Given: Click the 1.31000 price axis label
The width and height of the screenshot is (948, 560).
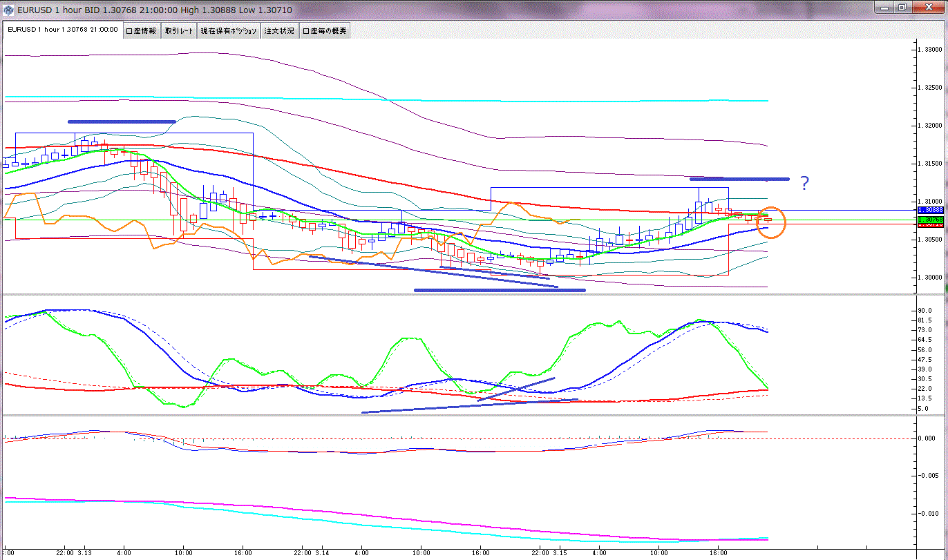Looking at the screenshot, I should [x=929, y=202].
